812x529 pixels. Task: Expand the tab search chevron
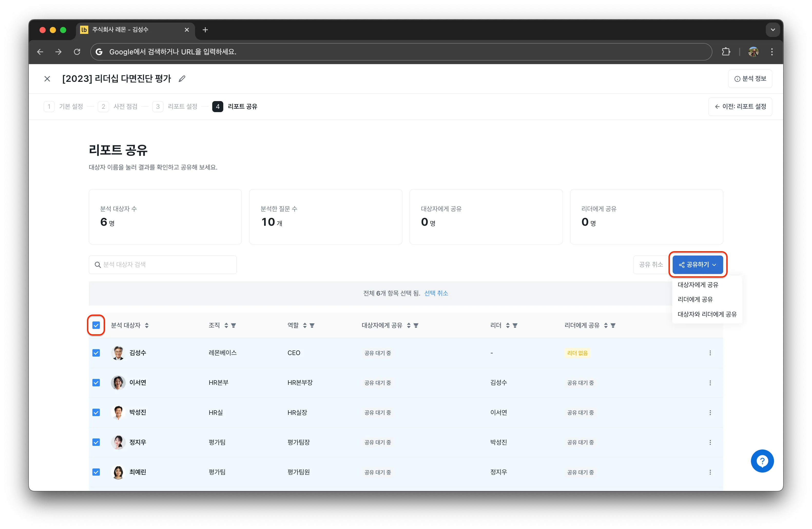[x=773, y=30]
